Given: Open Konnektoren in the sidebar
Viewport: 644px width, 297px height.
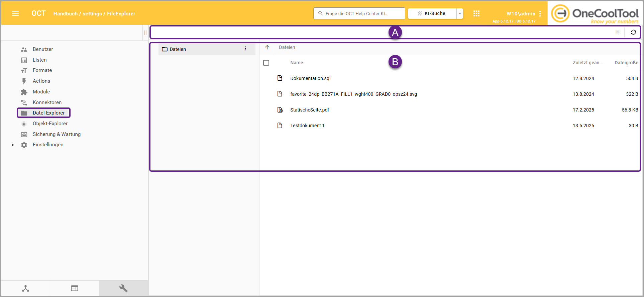Looking at the screenshot, I should coord(47,102).
